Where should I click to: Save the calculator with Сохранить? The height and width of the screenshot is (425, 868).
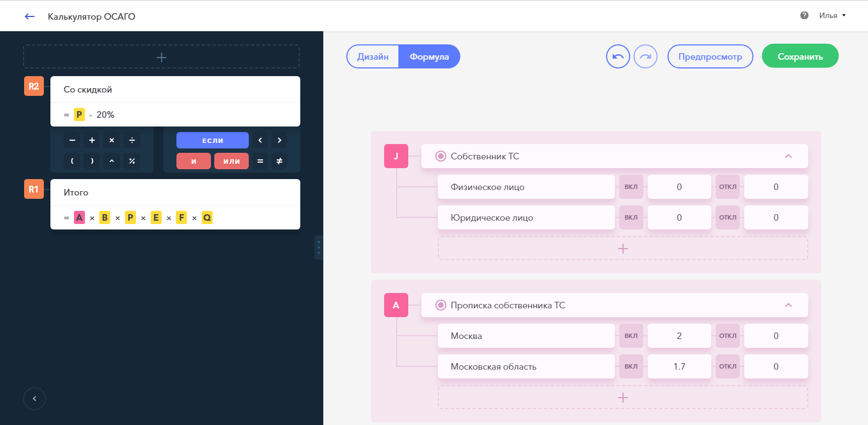pos(800,56)
